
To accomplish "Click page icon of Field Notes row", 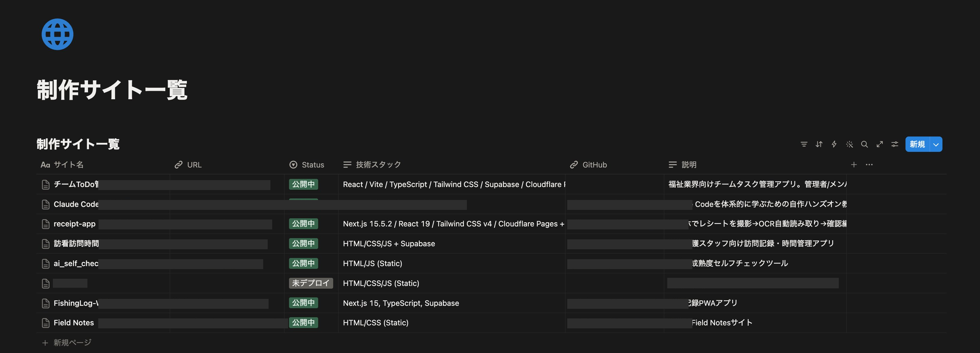I will [x=46, y=323].
